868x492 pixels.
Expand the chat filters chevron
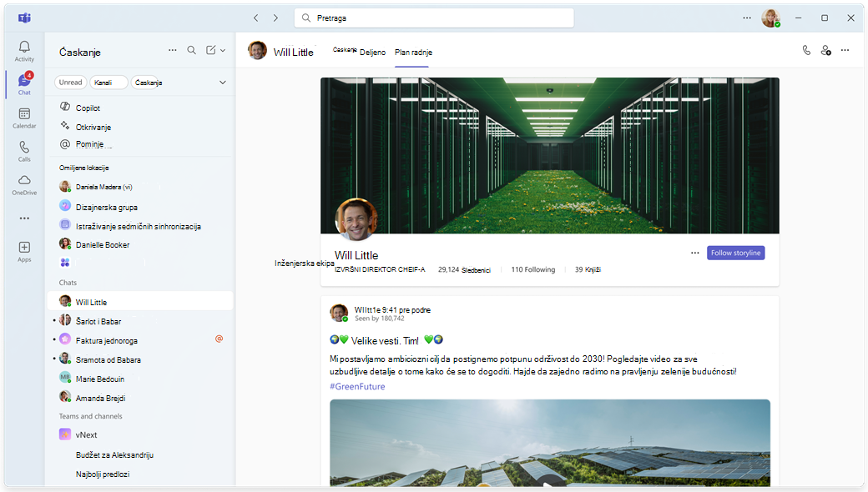(x=223, y=83)
